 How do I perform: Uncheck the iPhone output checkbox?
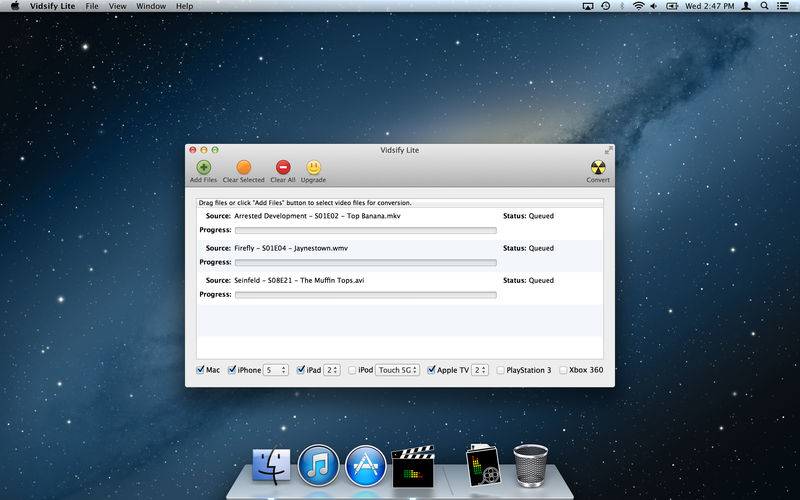point(232,369)
